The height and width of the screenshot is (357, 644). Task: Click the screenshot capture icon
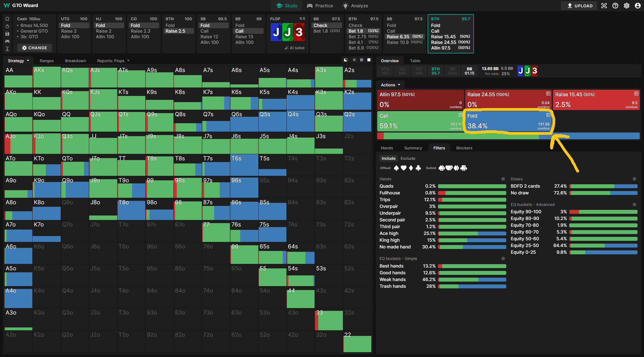coord(604,6)
